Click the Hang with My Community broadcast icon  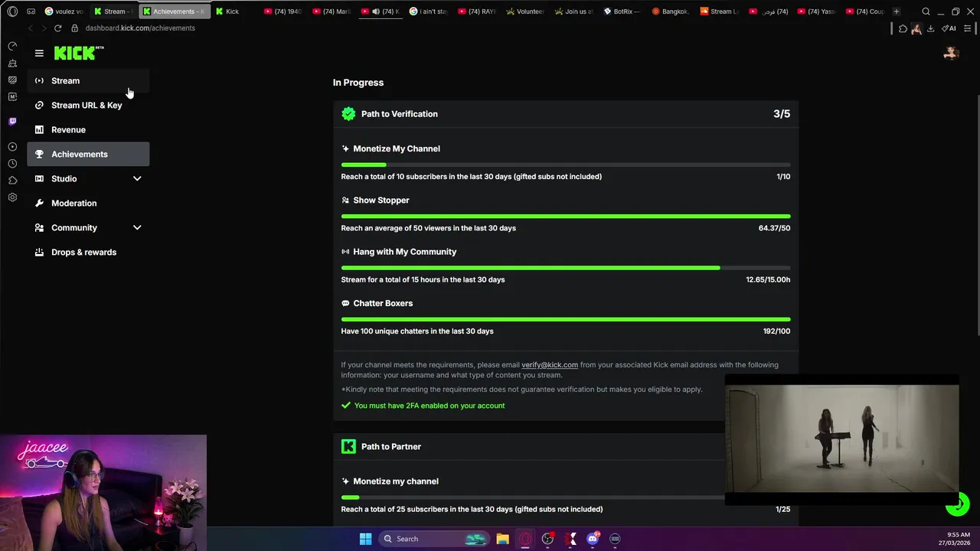pos(345,252)
